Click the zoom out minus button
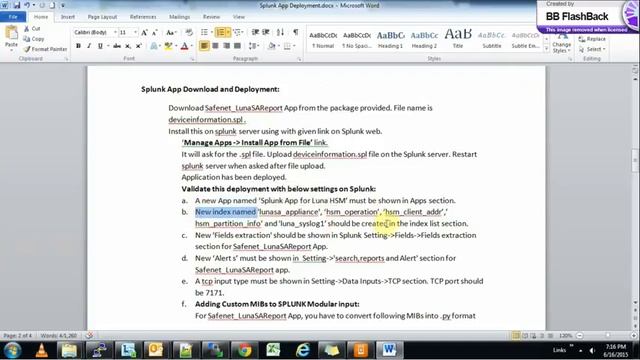The image size is (640, 360). click(580, 336)
